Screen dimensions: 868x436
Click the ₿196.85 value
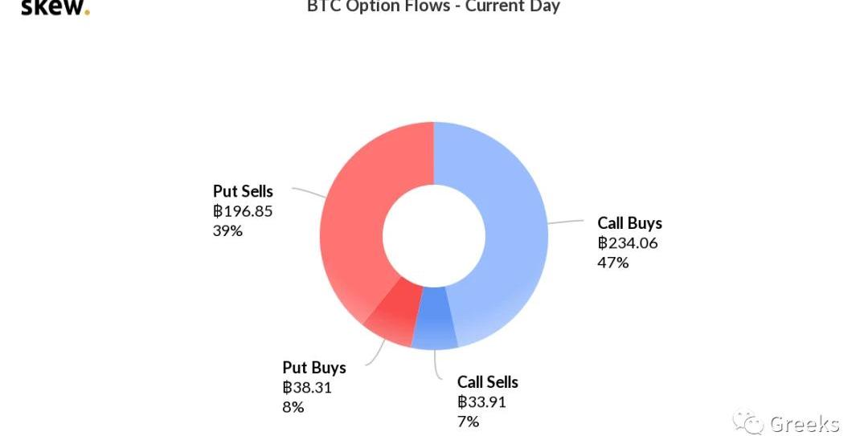[243, 211]
